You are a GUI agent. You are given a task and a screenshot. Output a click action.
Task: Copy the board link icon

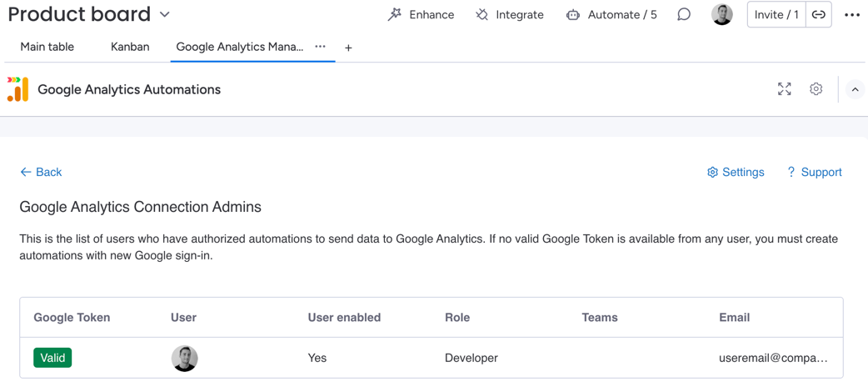[818, 14]
